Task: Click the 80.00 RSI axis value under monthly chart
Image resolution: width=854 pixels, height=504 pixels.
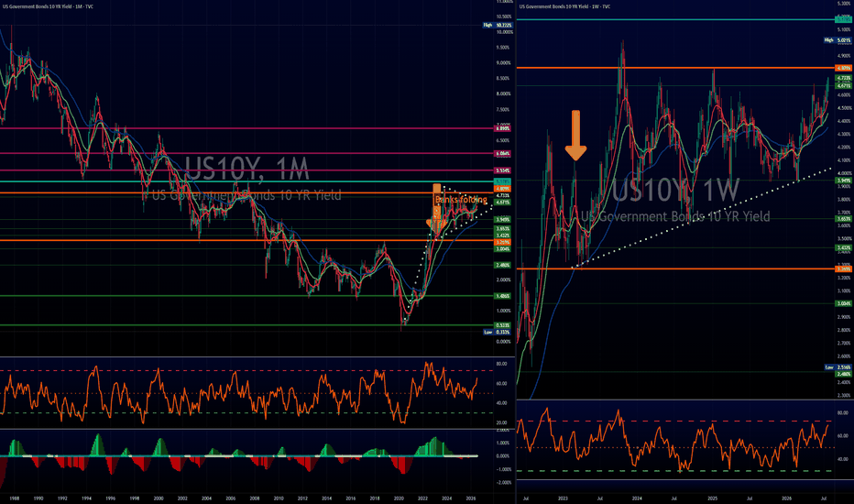Action: [x=501, y=364]
